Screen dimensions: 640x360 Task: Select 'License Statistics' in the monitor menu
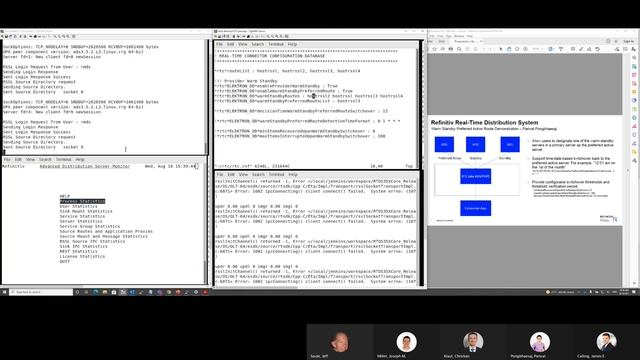(82, 256)
